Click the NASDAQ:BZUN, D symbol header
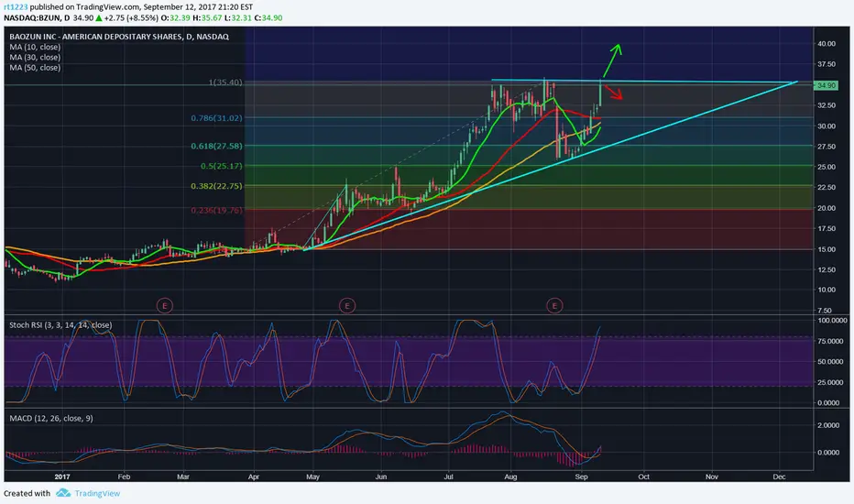This screenshot has width=854, height=504. point(37,18)
